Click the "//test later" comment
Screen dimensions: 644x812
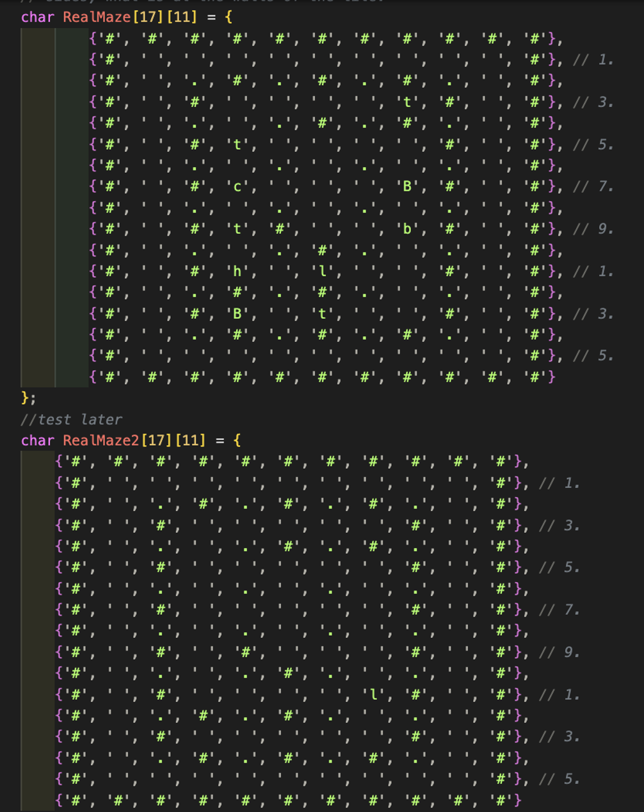71,419
